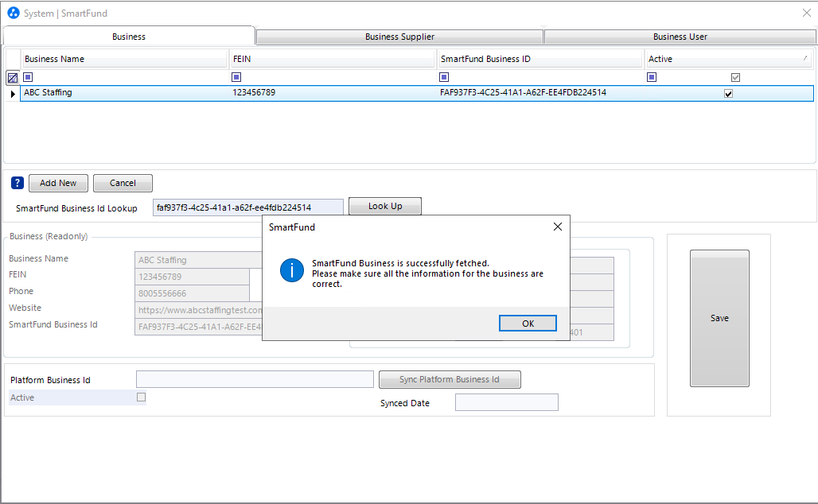Click the readonly Website field
Viewport: 818px width, 504px height.
(199, 310)
